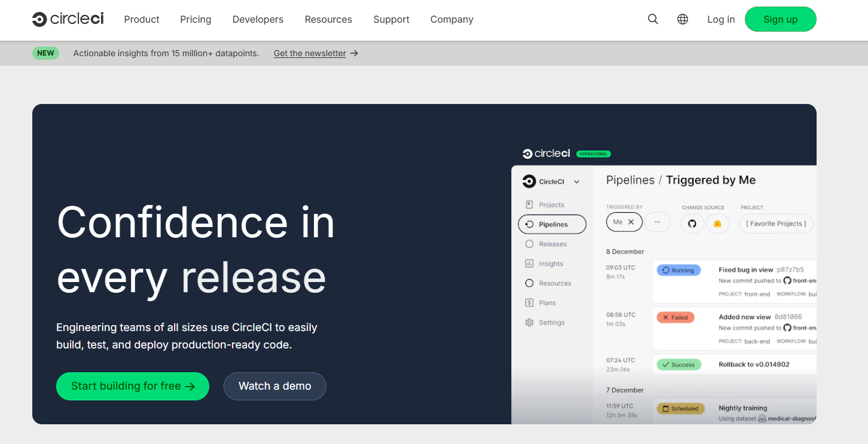Click the Fixed bug in view title
The image size is (868, 444).
click(745, 270)
